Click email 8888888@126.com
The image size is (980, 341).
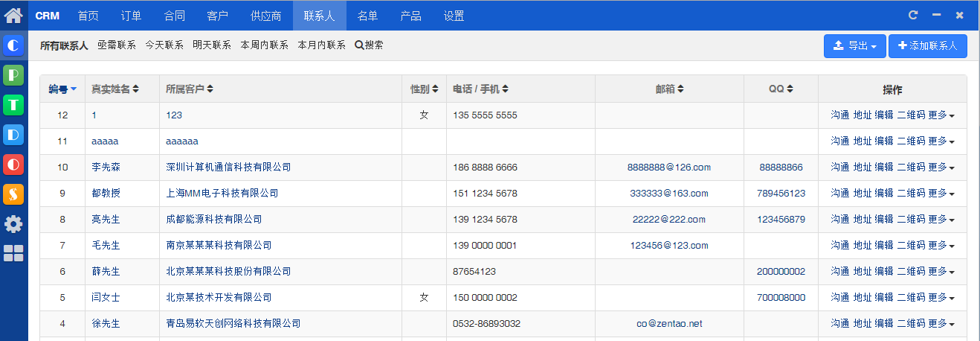(x=669, y=168)
